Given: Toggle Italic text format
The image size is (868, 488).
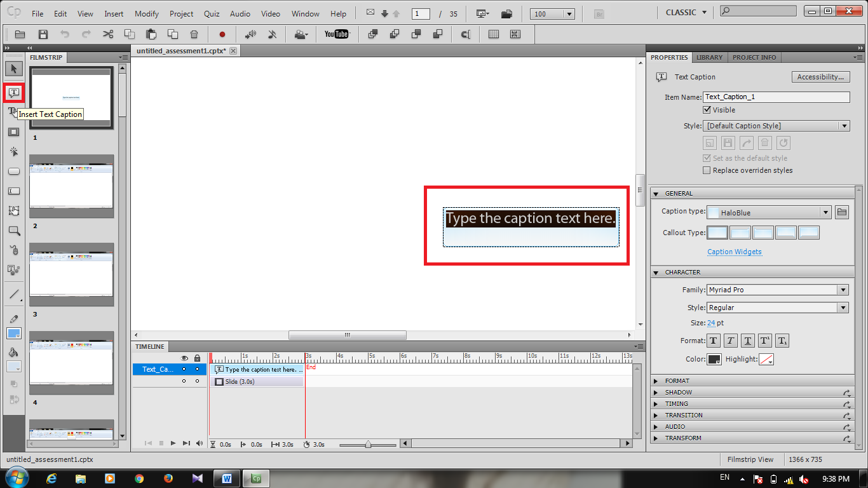Looking at the screenshot, I should click(731, 341).
